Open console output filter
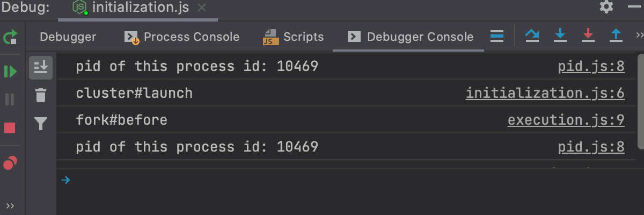 (x=41, y=125)
